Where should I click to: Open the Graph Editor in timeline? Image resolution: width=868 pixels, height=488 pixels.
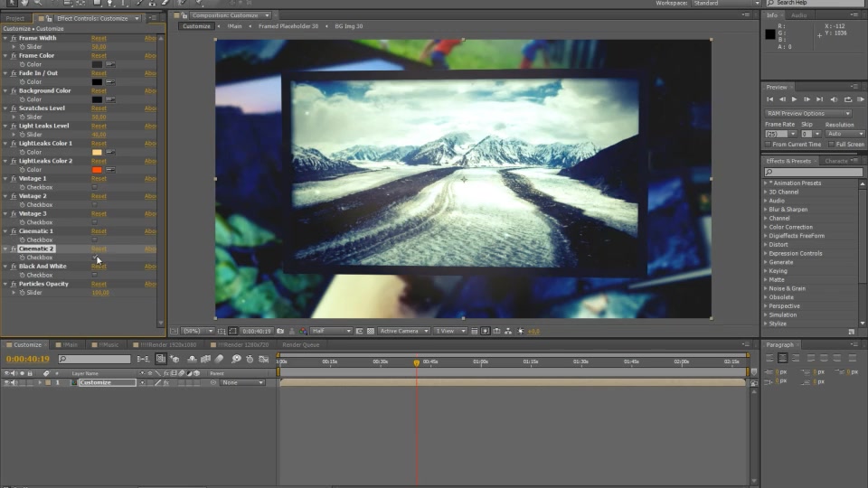[x=264, y=359]
